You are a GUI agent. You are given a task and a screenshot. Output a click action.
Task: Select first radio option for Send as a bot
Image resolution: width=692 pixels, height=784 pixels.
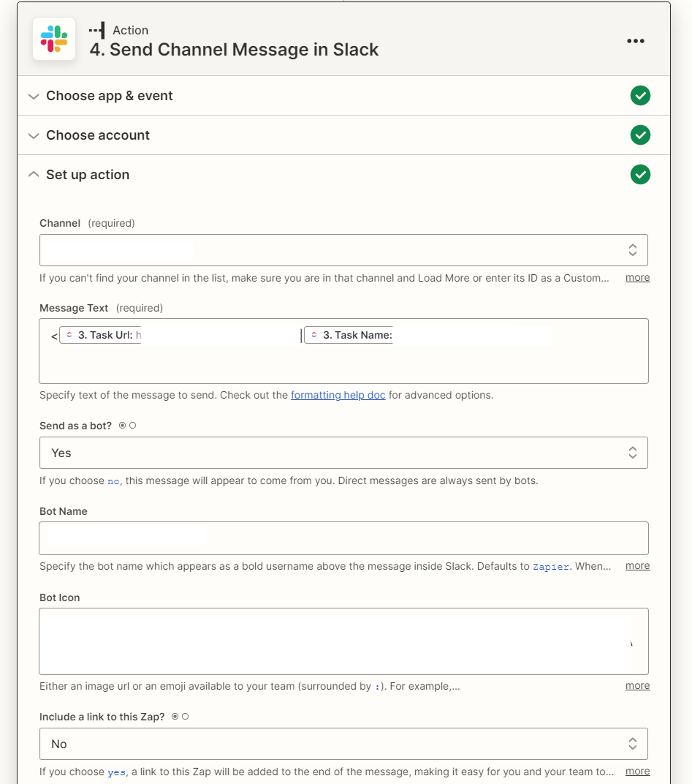(122, 425)
